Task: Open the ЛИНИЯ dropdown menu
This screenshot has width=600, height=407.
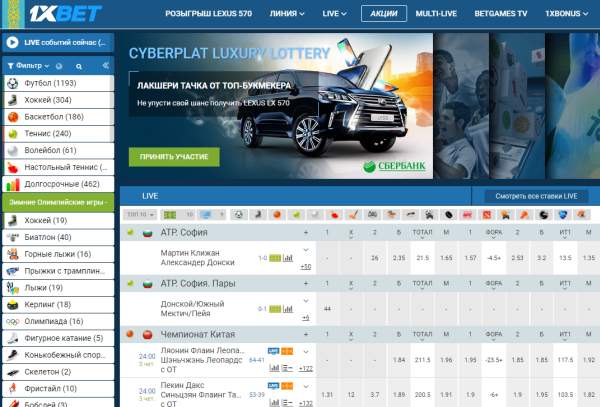Action: coord(287,14)
